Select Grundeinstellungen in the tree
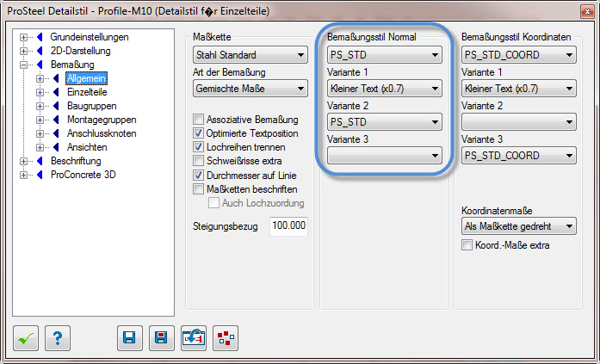This screenshot has height=364, width=600. pyautogui.click(x=90, y=37)
